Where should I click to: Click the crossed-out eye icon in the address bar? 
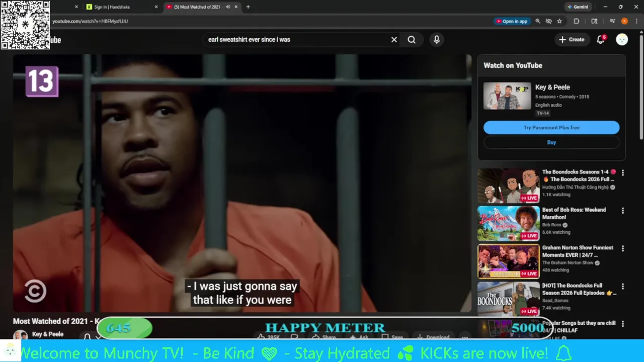click(548, 21)
